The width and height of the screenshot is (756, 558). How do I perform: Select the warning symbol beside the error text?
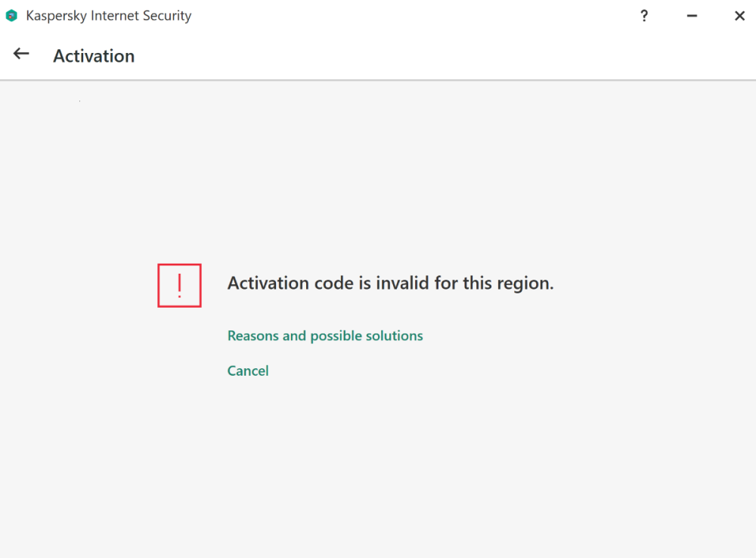point(179,285)
